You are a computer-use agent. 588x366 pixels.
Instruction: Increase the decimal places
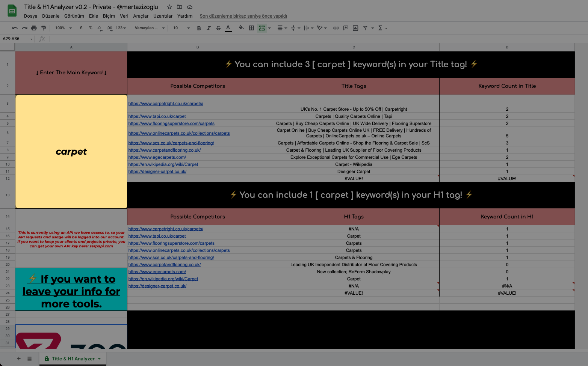(109, 28)
